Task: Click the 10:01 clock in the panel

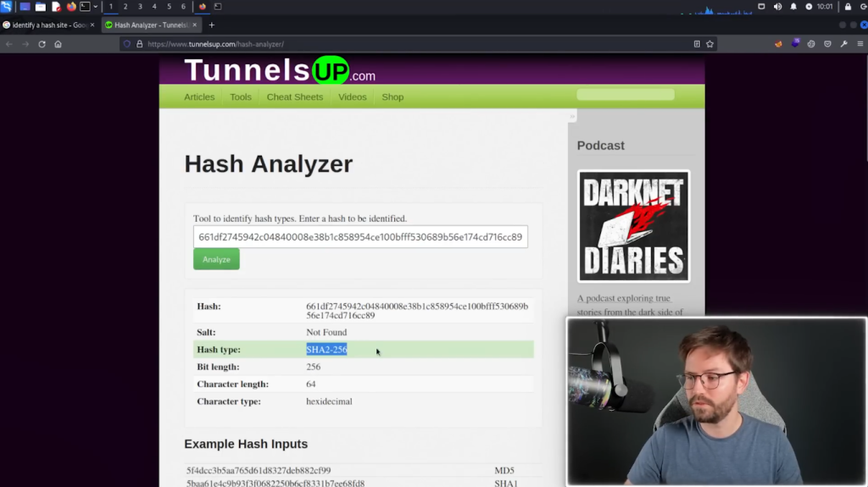Action: 824,7
